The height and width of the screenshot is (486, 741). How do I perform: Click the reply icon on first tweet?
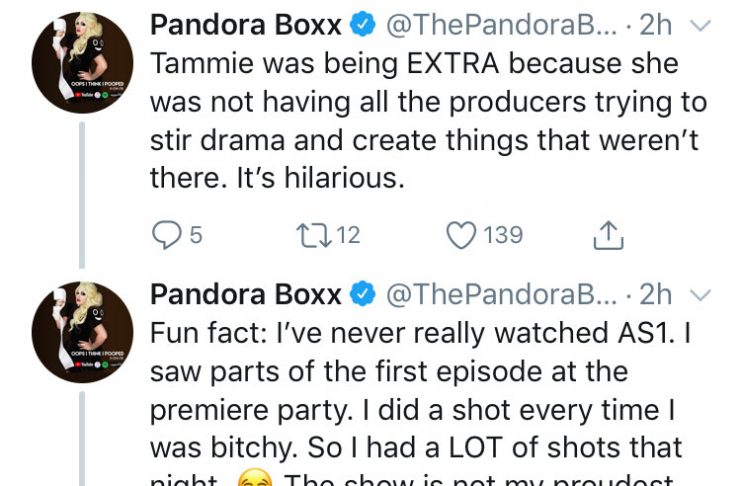pos(166,235)
